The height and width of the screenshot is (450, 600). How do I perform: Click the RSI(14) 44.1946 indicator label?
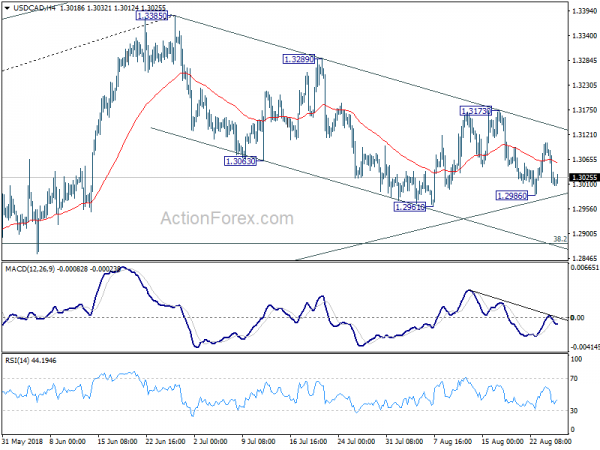tap(31, 360)
